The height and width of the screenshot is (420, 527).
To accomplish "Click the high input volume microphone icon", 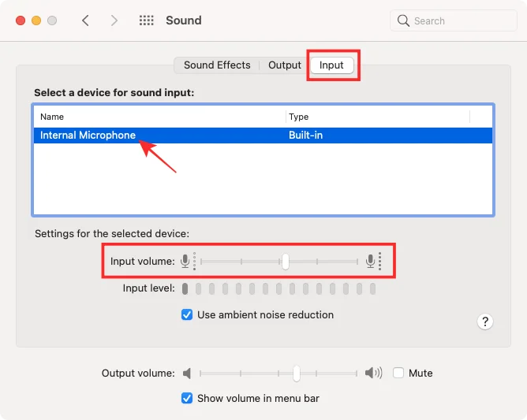I will click(x=371, y=261).
